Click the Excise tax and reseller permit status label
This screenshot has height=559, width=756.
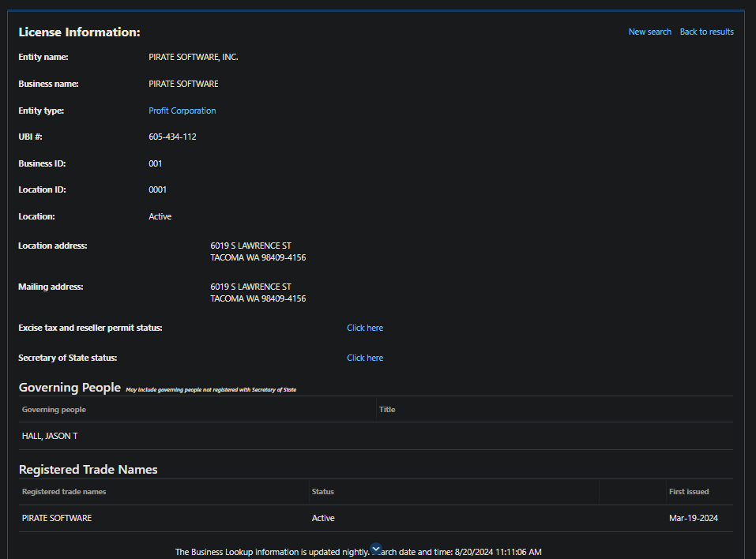click(90, 328)
